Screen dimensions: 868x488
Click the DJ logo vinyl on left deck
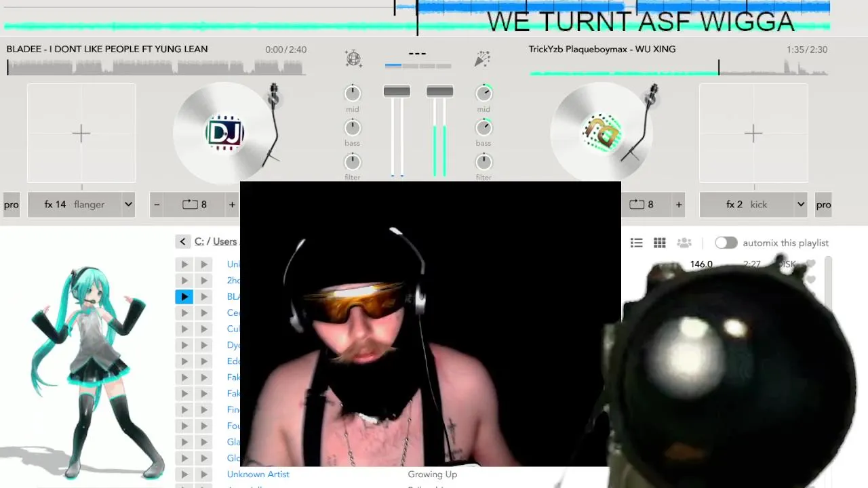coord(224,133)
